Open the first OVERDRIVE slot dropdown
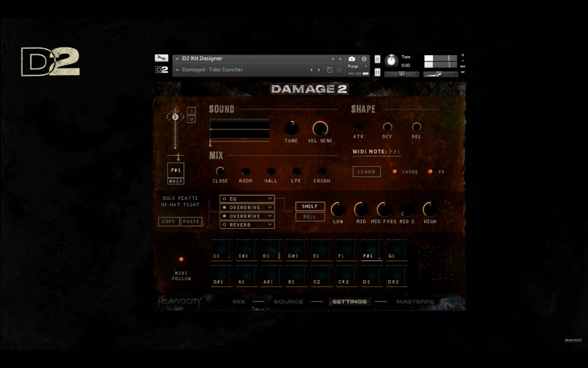The image size is (588, 368). click(x=270, y=208)
